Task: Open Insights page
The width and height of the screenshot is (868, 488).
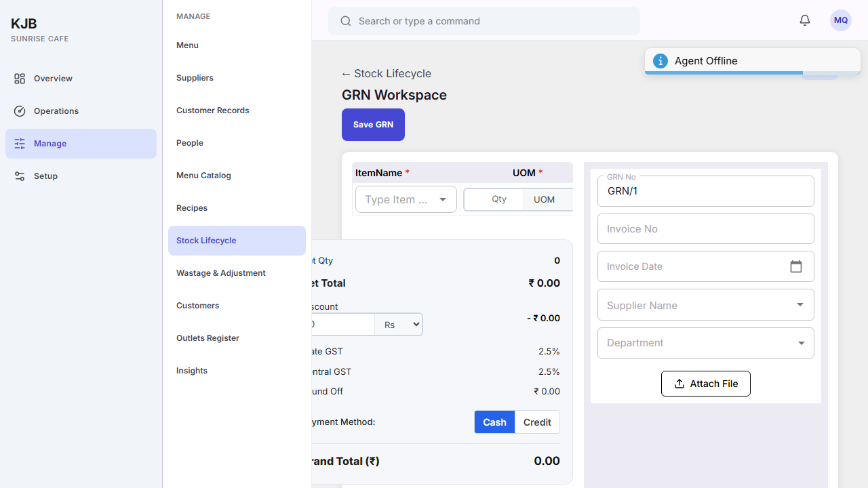Action: pyautogui.click(x=237, y=371)
